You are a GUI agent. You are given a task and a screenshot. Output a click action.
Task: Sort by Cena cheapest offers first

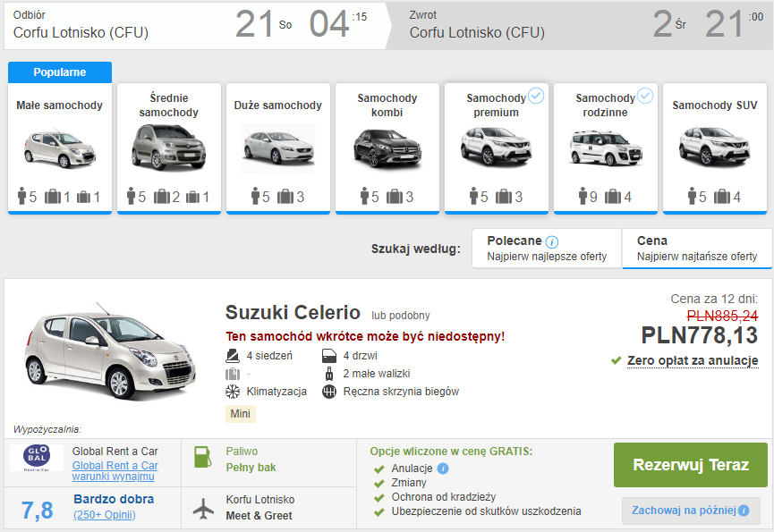[696, 248]
